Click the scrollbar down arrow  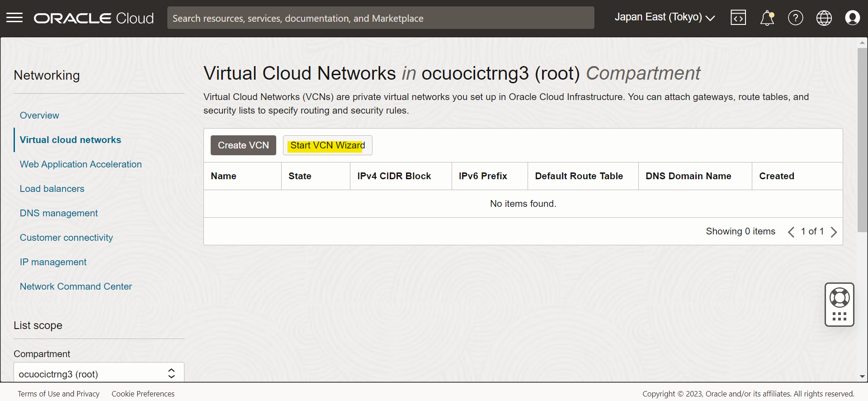pos(862,377)
